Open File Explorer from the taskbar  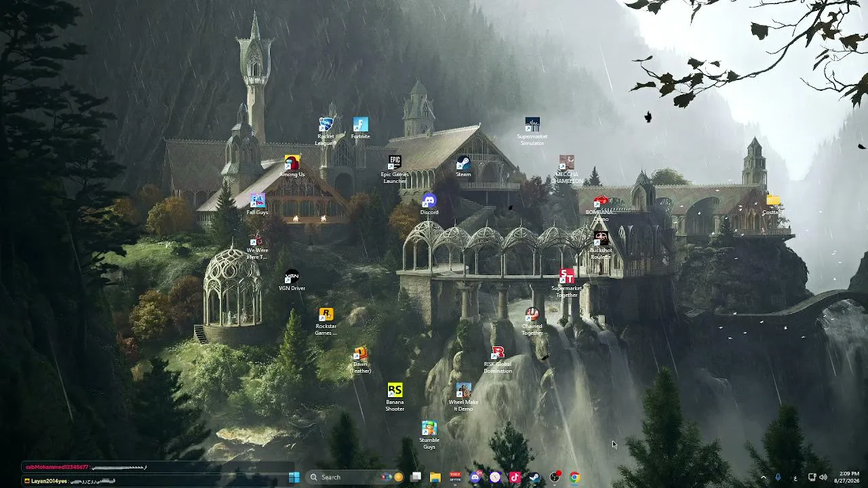(435, 477)
